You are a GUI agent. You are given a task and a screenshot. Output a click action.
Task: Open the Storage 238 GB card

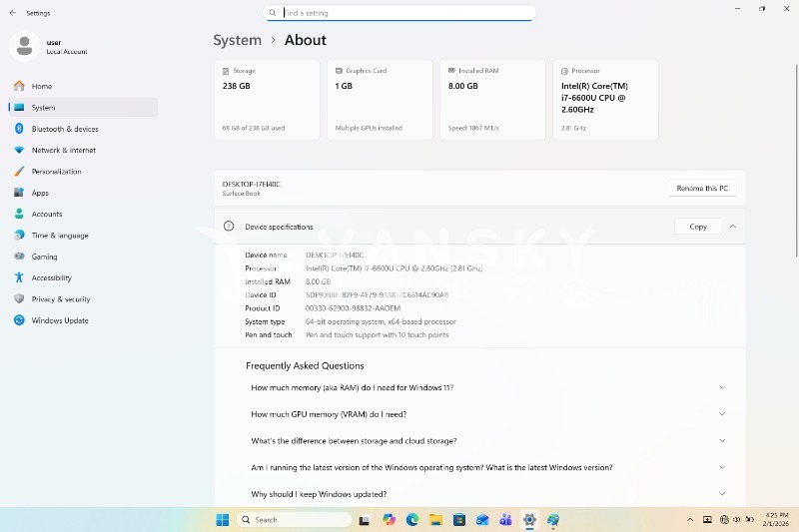click(x=267, y=100)
